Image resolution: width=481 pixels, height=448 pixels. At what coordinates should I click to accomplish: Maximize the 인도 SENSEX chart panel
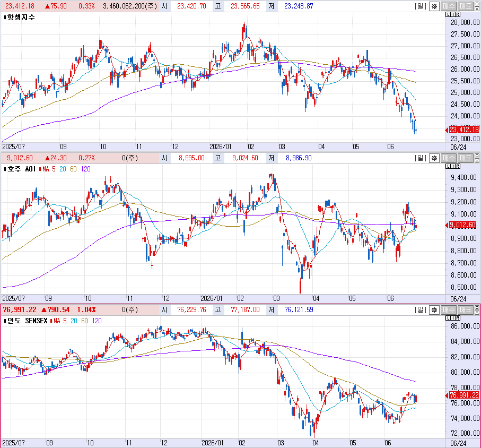[x=477, y=308]
